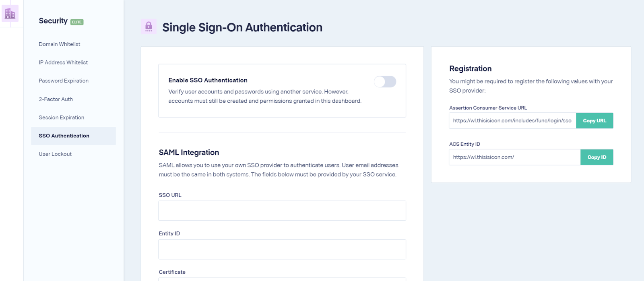Click the purple building icon in the sidebar
This screenshot has height=281, width=644.
[10, 14]
